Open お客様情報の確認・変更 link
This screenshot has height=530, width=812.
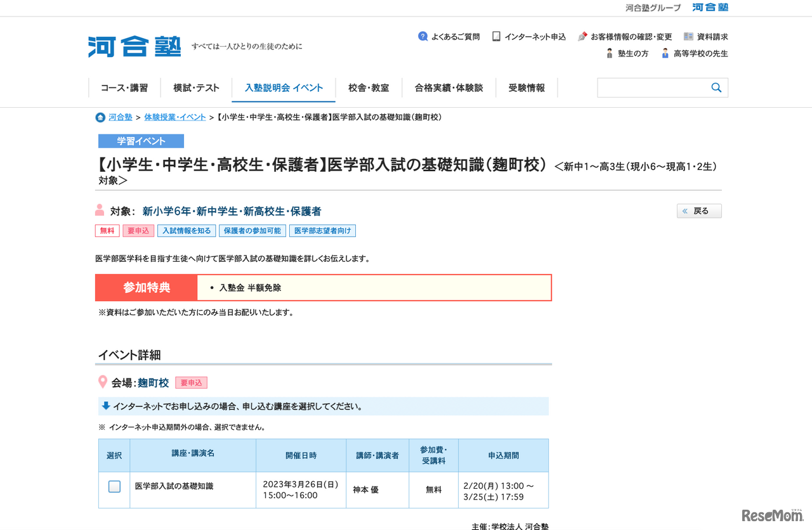tap(631, 37)
